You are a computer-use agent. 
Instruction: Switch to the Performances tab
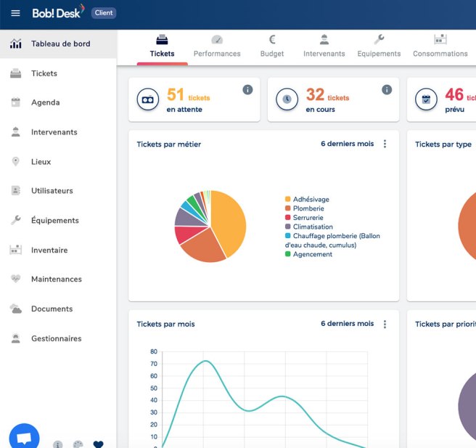click(x=217, y=46)
